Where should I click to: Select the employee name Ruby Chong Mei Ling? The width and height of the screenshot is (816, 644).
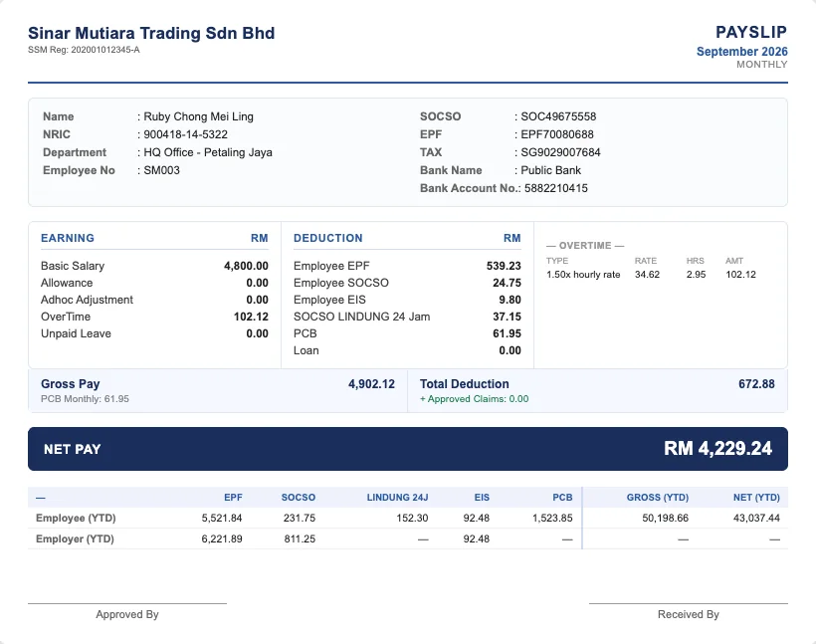pyautogui.click(x=198, y=116)
